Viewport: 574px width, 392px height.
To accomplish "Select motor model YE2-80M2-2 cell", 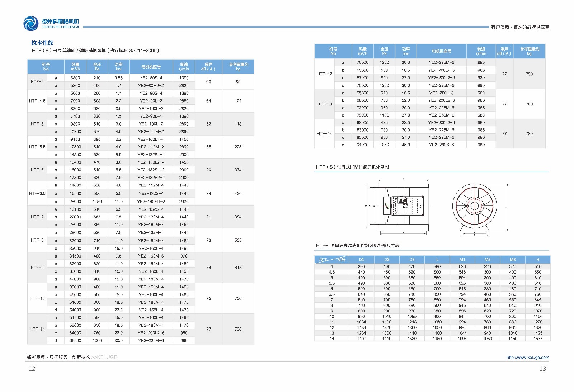I will tap(151, 86).
